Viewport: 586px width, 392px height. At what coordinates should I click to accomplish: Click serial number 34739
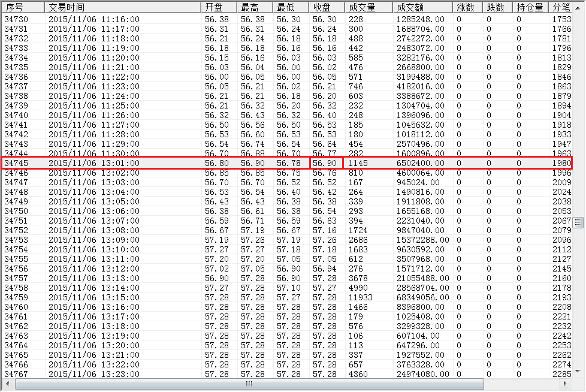(16, 105)
